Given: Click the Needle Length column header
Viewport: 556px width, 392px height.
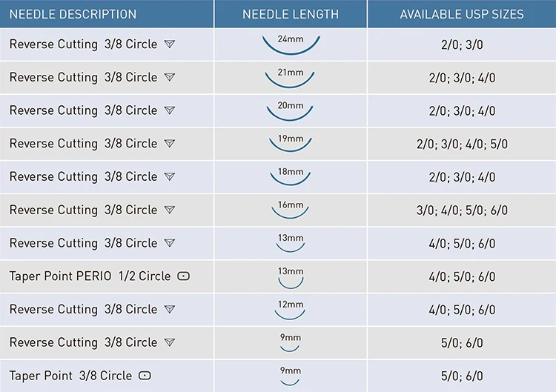Looking at the screenshot, I should (291, 14).
